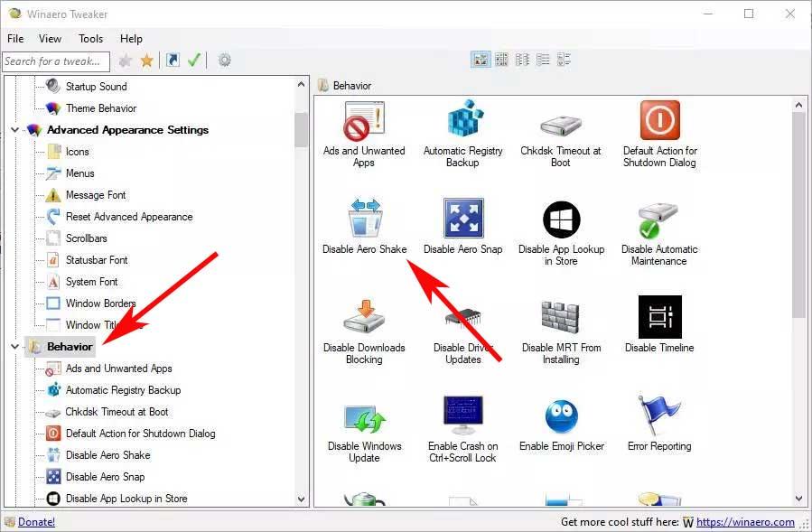Screen dimensions: 812x532
Task: Open the Tools menu
Action: click(x=90, y=39)
